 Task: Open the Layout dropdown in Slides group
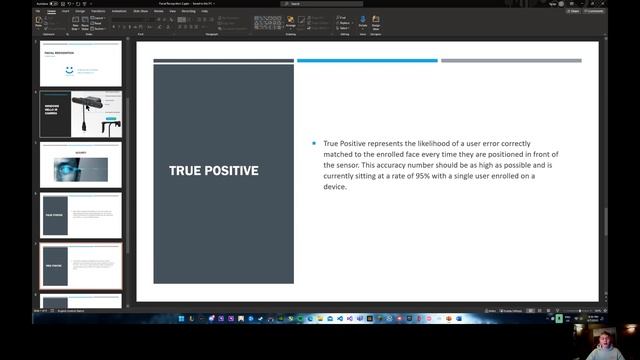tap(98, 18)
